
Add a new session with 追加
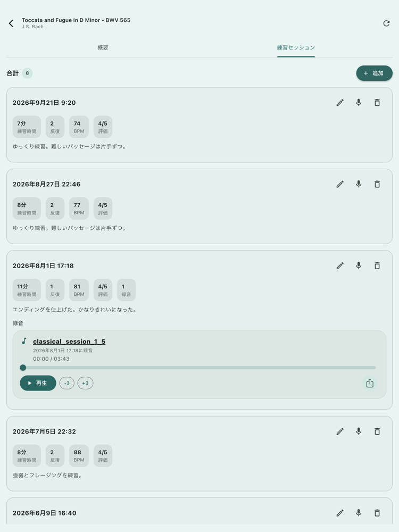coord(374,73)
